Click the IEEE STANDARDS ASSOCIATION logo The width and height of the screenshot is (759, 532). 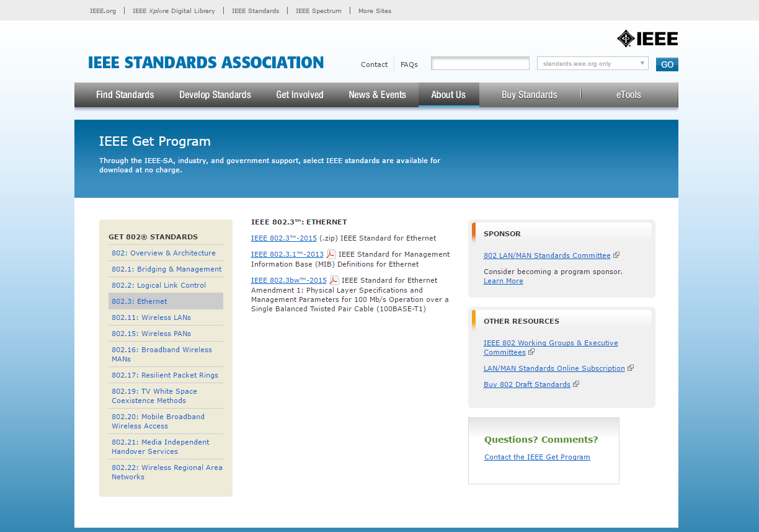click(206, 63)
